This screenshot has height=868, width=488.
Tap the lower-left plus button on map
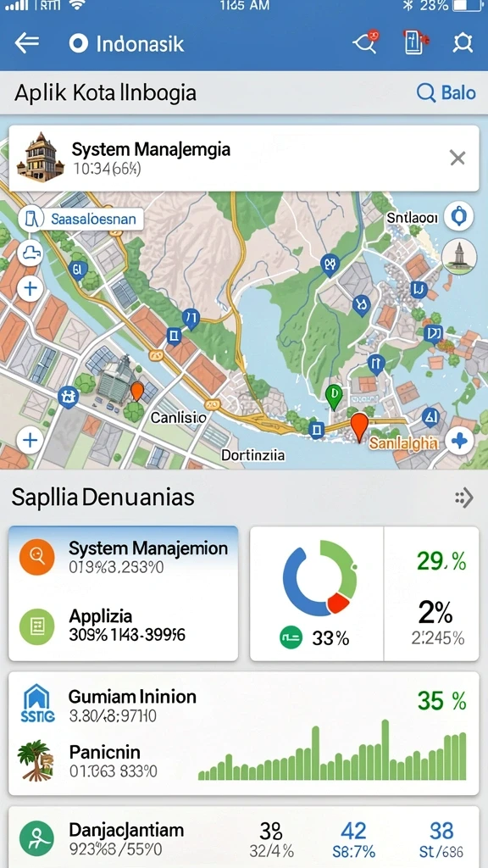click(30, 440)
